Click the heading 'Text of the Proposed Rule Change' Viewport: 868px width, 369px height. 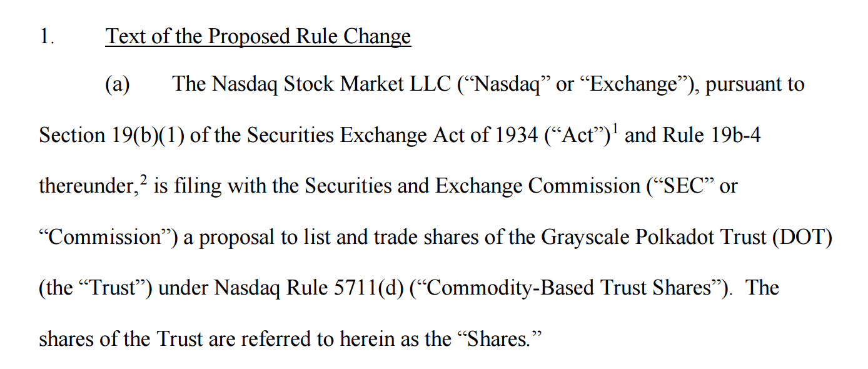click(258, 36)
